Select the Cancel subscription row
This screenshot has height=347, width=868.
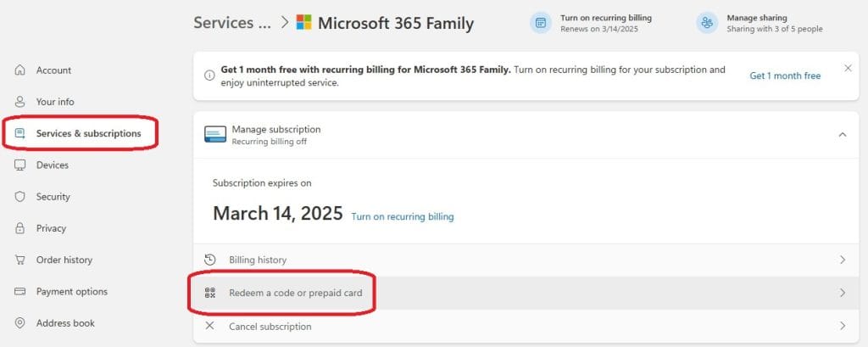526,326
